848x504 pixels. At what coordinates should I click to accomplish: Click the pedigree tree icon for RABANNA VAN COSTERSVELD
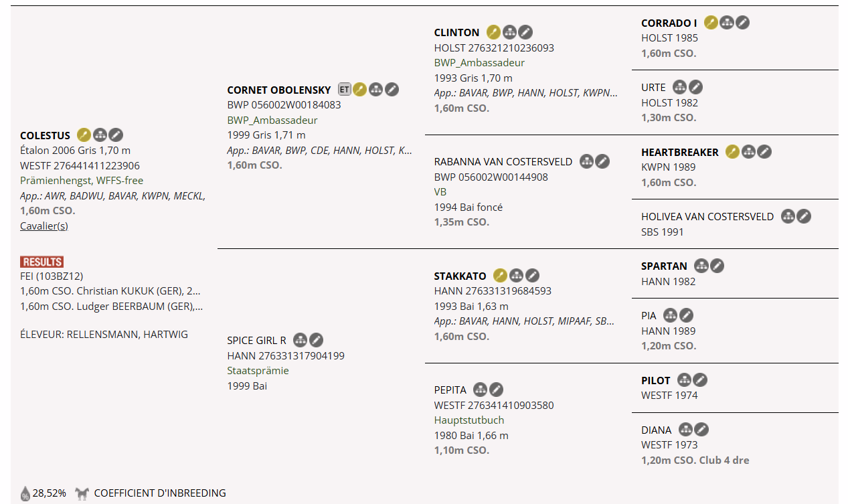click(x=586, y=161)
